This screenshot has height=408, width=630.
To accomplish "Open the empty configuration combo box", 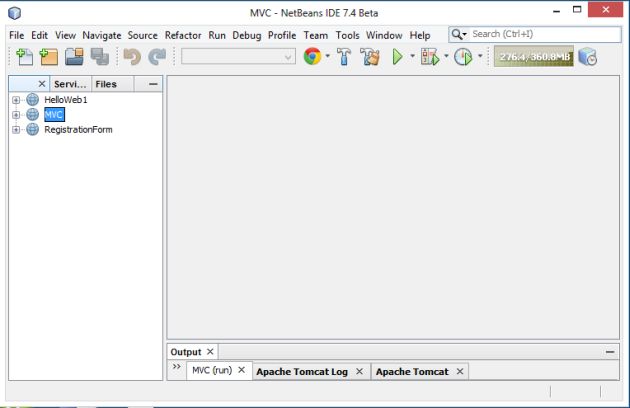I will (238, 57).
